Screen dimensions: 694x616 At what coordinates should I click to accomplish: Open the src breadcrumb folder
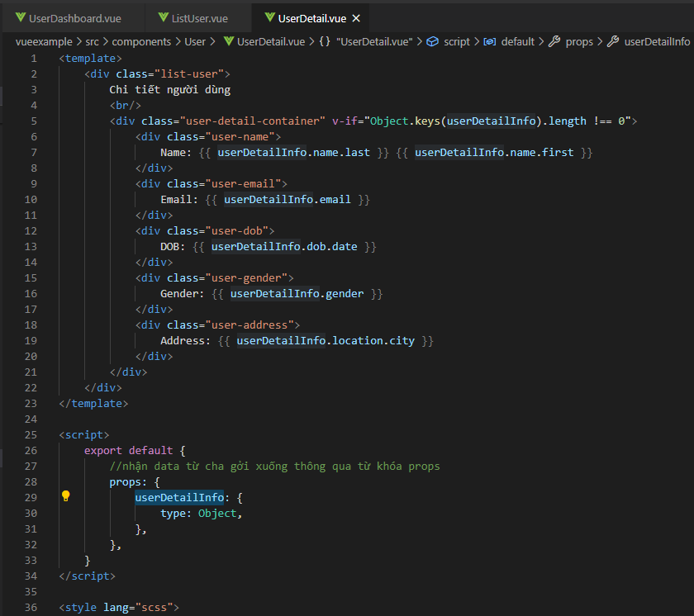tap(92, 41)
